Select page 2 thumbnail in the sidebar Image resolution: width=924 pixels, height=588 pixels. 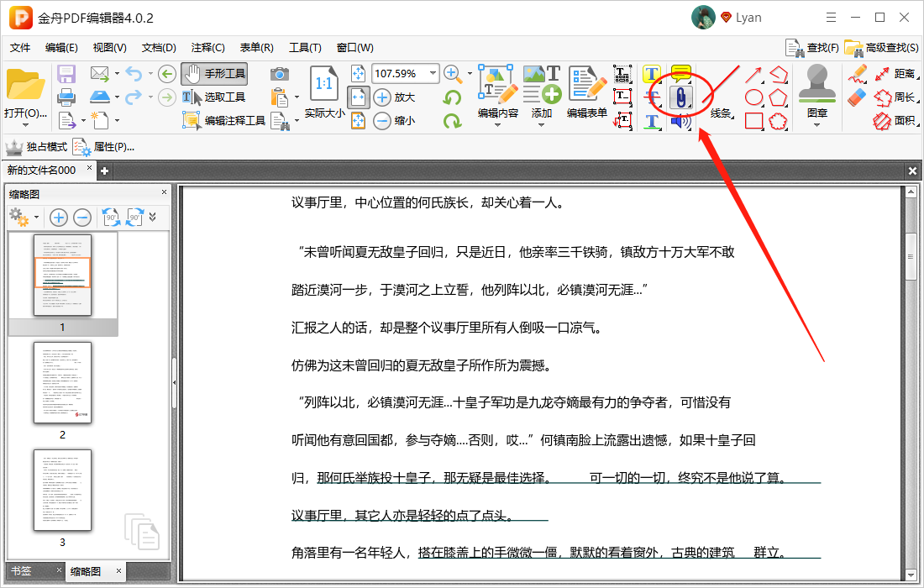(x=62, y=382)
